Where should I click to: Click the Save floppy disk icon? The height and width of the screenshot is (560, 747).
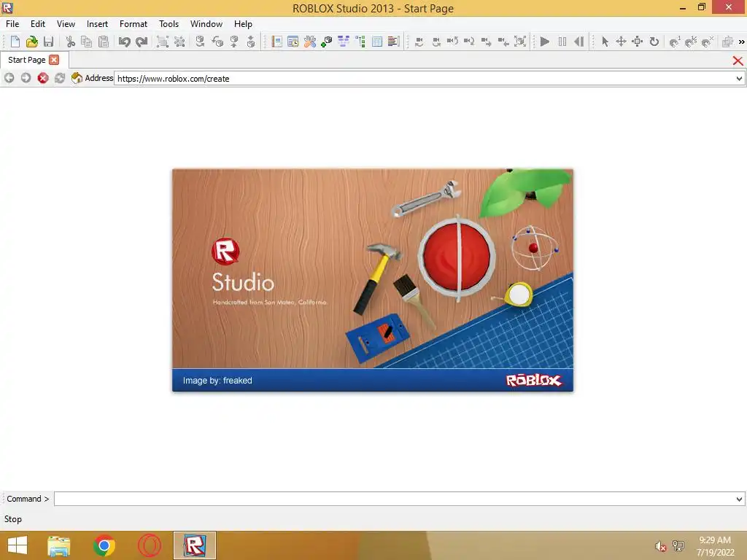pyautogui.click(x=48, y=42)
